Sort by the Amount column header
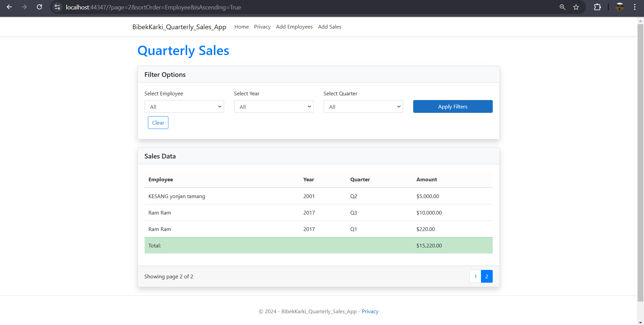The width and height of the screenshot is (644, 325). (x=427, y=180)
